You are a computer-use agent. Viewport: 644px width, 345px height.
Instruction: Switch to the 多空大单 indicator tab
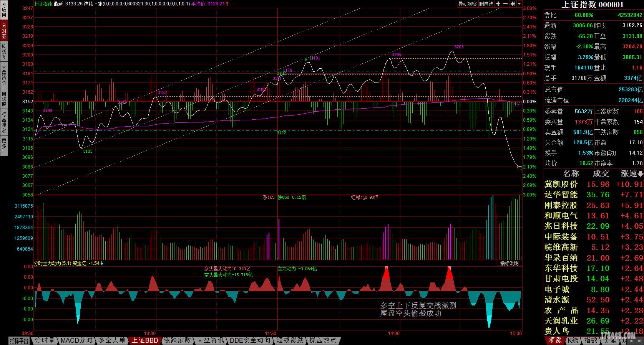point(112,340)
